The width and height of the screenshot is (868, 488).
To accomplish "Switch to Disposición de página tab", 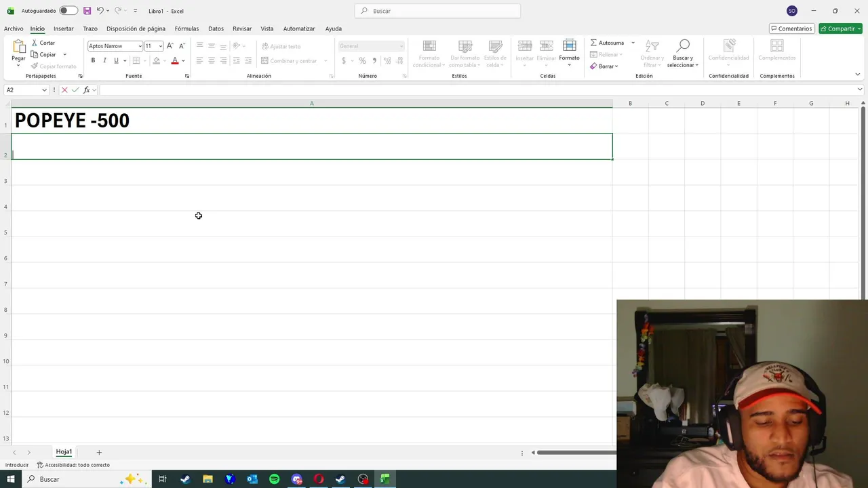I will click(x=136, y=28).
